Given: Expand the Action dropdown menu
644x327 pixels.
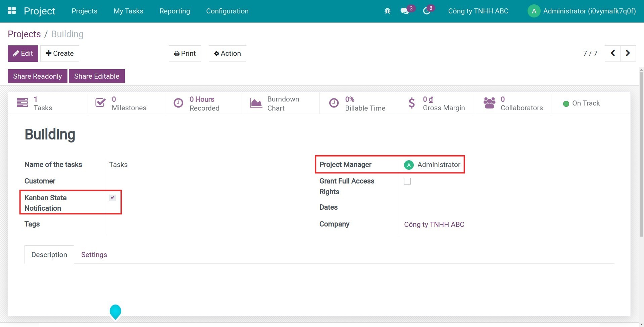Looking at the screenshot, I should pyautogui.click(x=228, y=53).
